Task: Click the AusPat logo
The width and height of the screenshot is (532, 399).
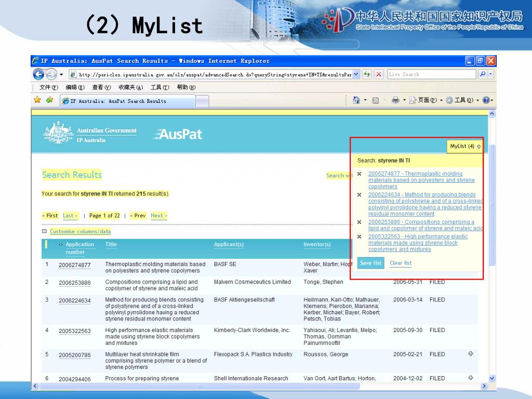Action: [178, 135]
